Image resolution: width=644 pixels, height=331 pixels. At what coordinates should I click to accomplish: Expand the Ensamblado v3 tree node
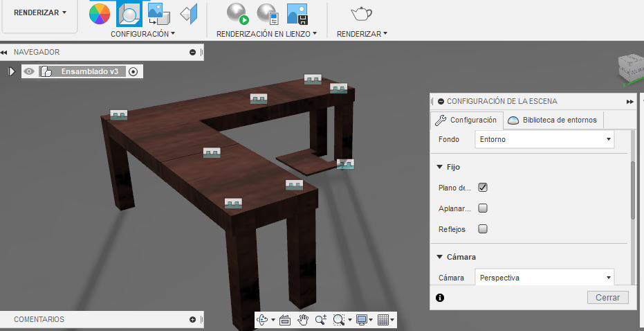click(12, 71)
